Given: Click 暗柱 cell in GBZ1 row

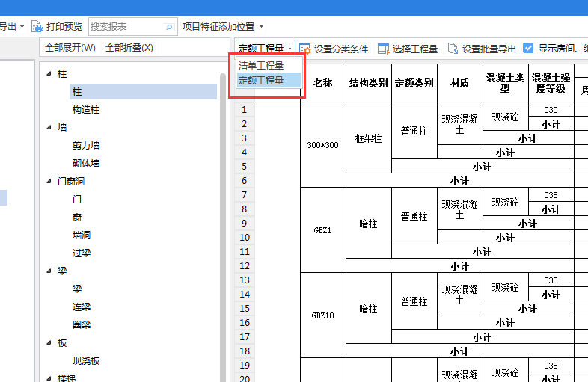Looking at the screenshot, I should pyautogui.click(x=369, y=223).
